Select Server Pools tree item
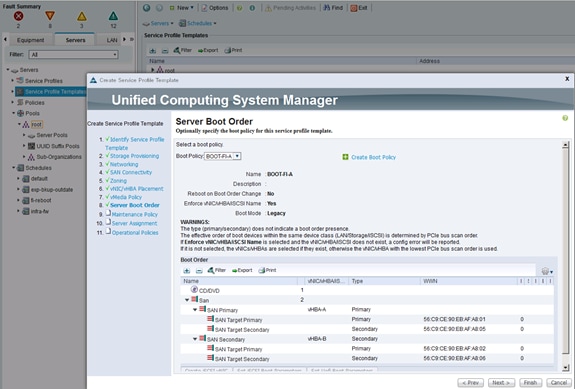Image resolution: width=575 pixels, height=389 pixels. point(51,135)
